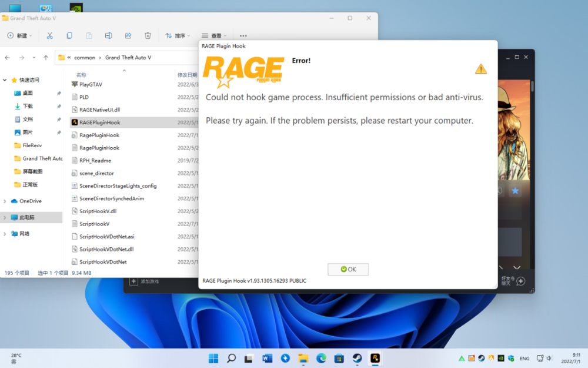Open the 排序 (Sort) dropdown
The width and height of the screenshot is (588, 368).
(179, 36)
